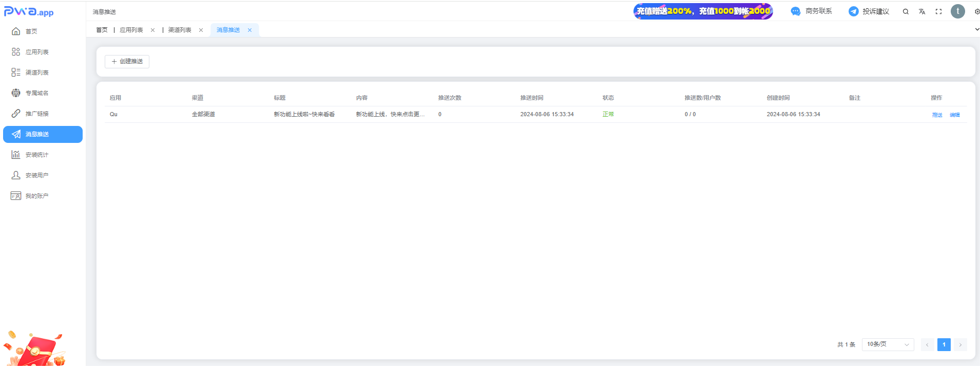Open 首页 from the sidebar
This screenshot has height=366, width=980.
31,31
